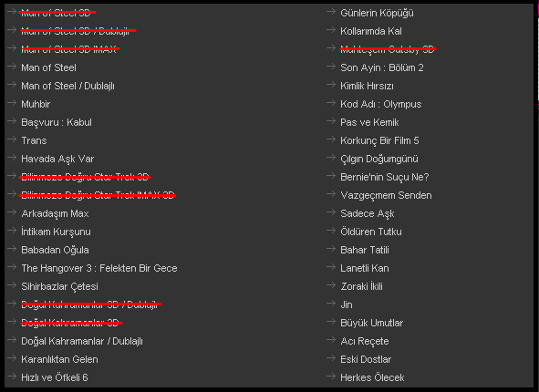Open the Başvuru : Kabul movie link
Viewport: 539px width, 392px height.
pos(57,123)
